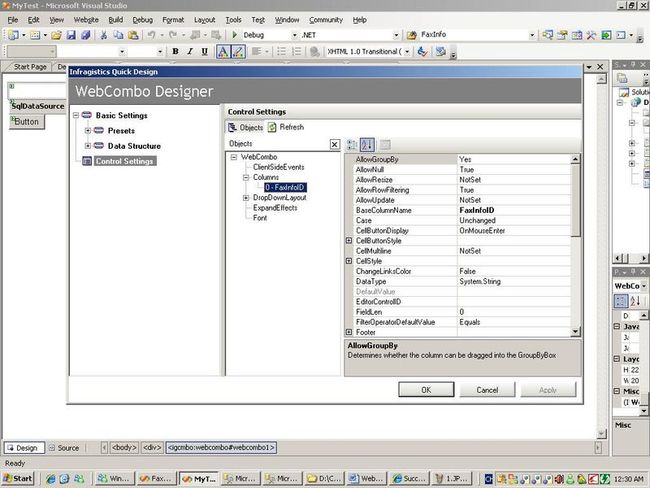This screenshot has width=650, height=488.
Task: Open the Debug configuration dropdown
Action: coord(294,35)
